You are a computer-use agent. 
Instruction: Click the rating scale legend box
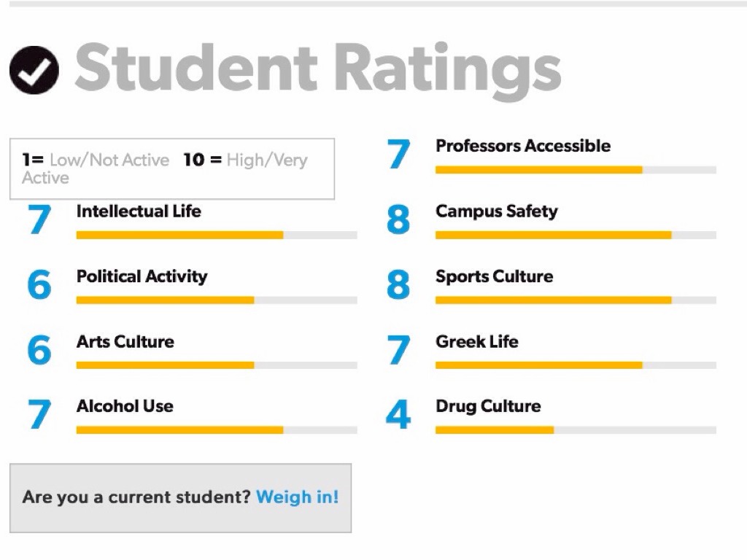coord(172,169)
